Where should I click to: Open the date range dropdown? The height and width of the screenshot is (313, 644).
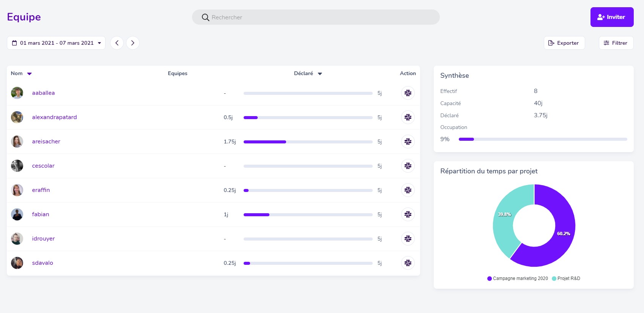coord(56,43)
